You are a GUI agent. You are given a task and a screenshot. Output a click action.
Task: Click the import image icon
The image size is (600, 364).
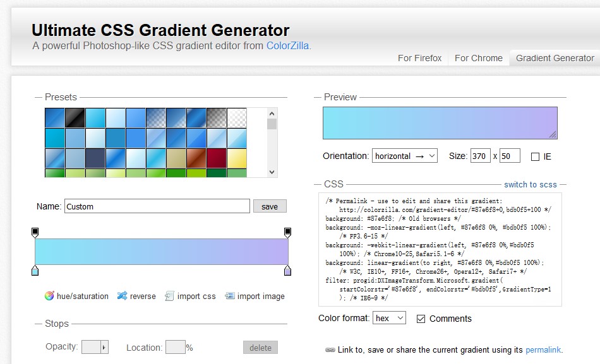[230, 296]
